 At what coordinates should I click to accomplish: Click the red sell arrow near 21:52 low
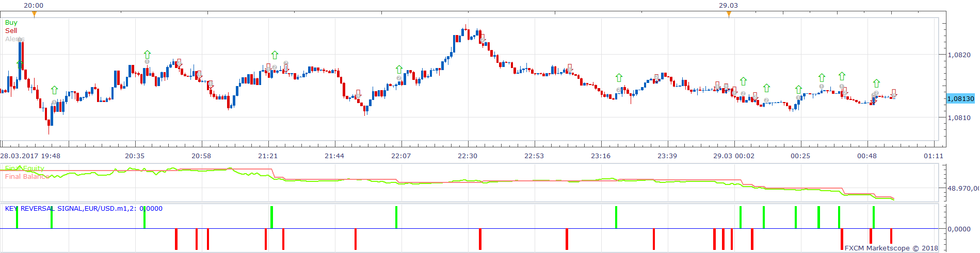point(358,93)
